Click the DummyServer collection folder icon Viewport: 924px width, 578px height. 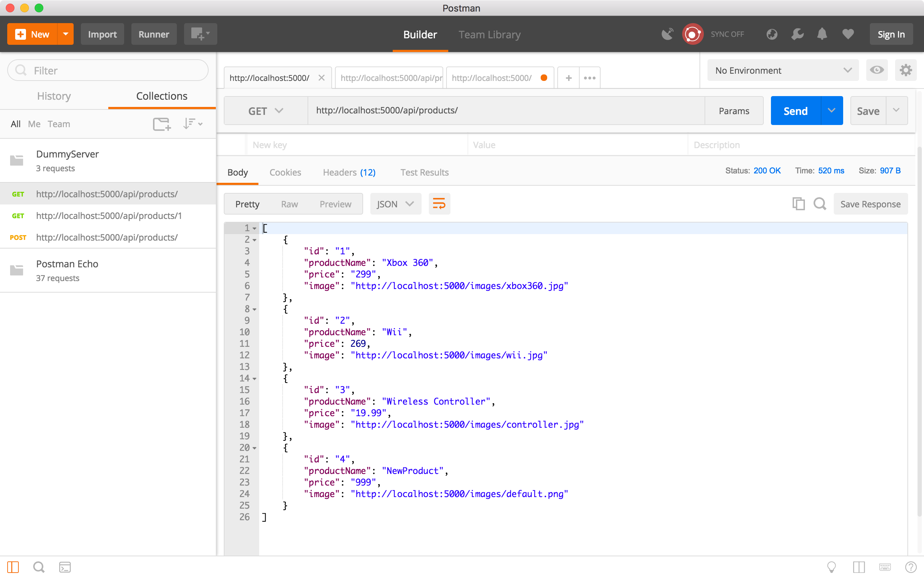[17, 160]
